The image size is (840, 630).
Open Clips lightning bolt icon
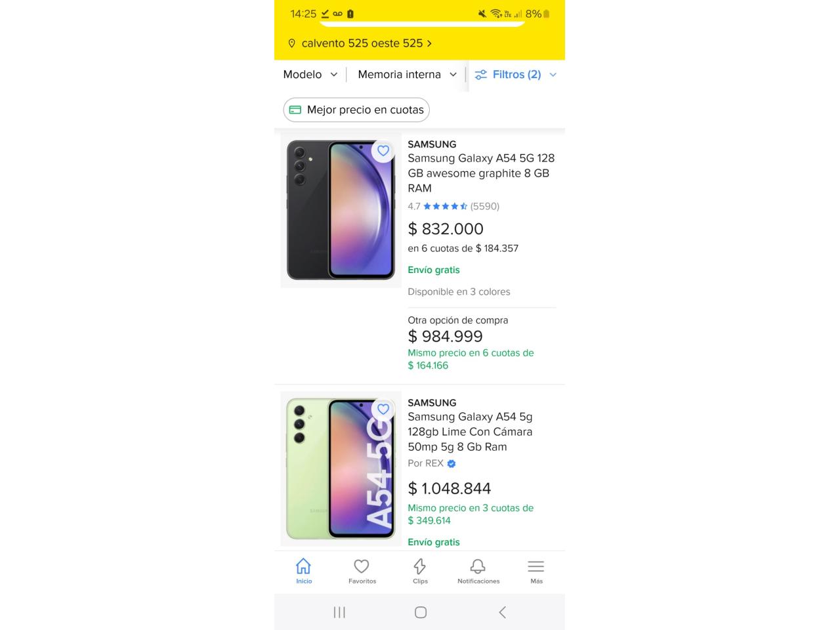click(420, 566)
